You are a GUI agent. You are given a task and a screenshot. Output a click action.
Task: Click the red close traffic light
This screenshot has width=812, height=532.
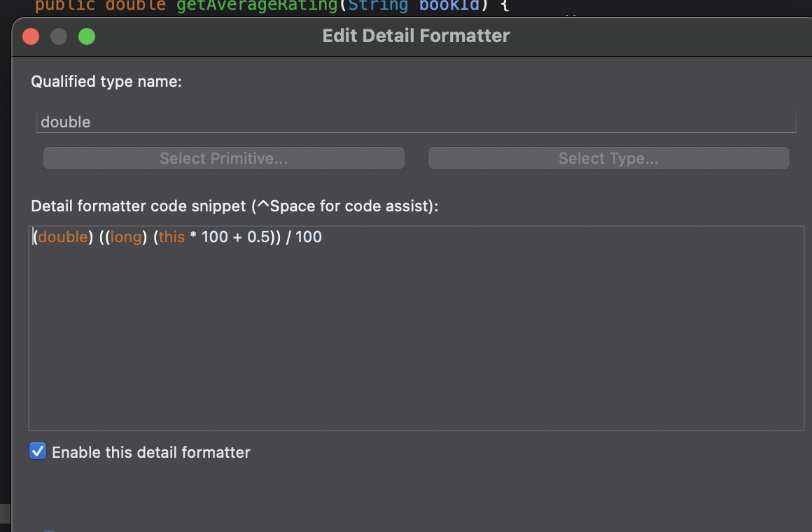[30, 36]
